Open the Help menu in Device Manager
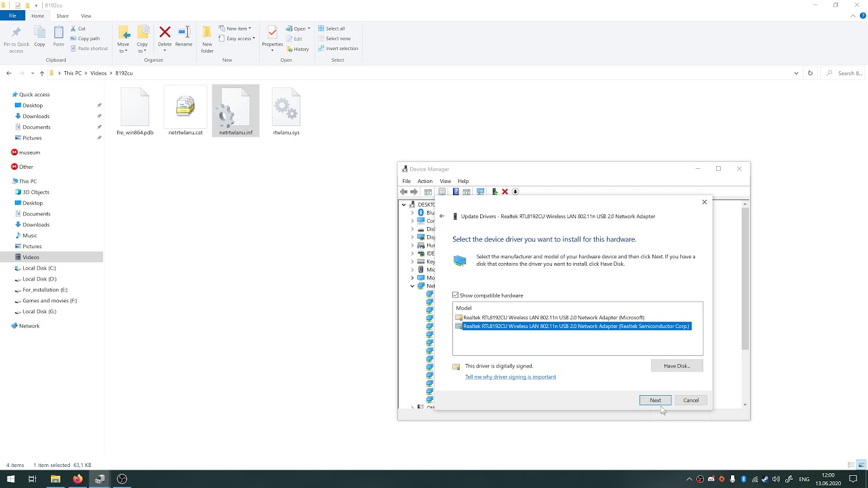868x488 pixels. pos(463,181)
